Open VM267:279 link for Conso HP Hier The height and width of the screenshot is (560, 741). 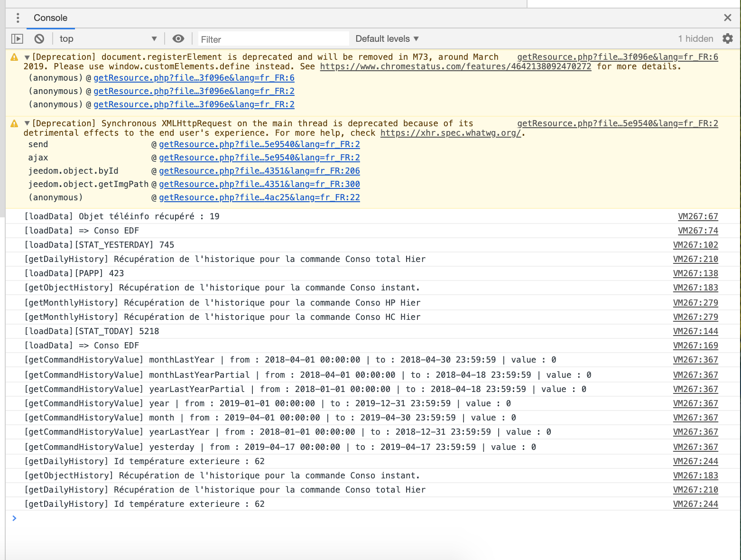tap(695, 303)
